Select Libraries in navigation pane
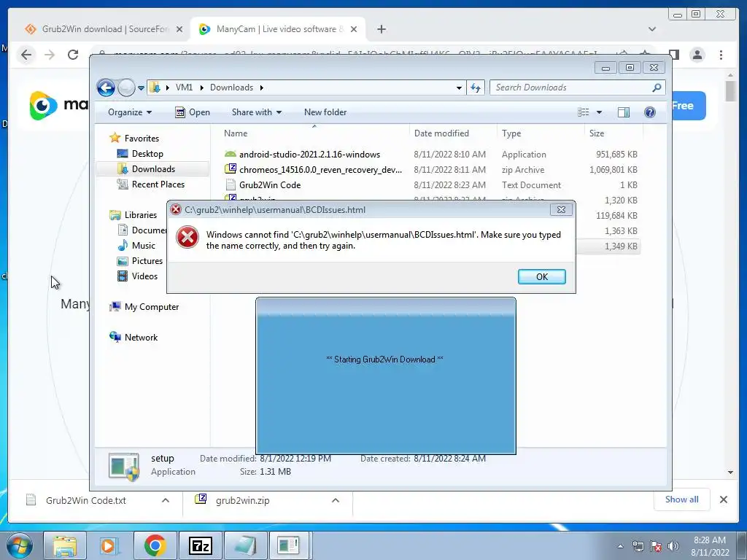 [141, 215]
